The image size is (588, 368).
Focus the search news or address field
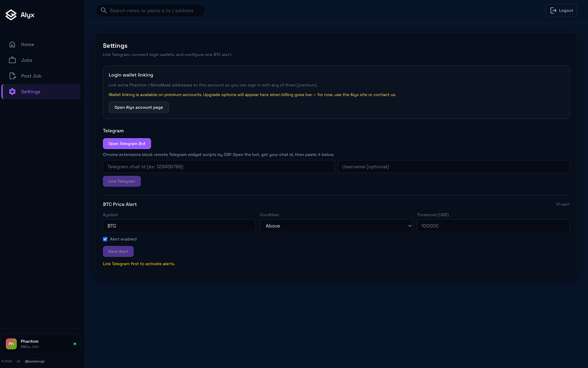coord(150,11)
